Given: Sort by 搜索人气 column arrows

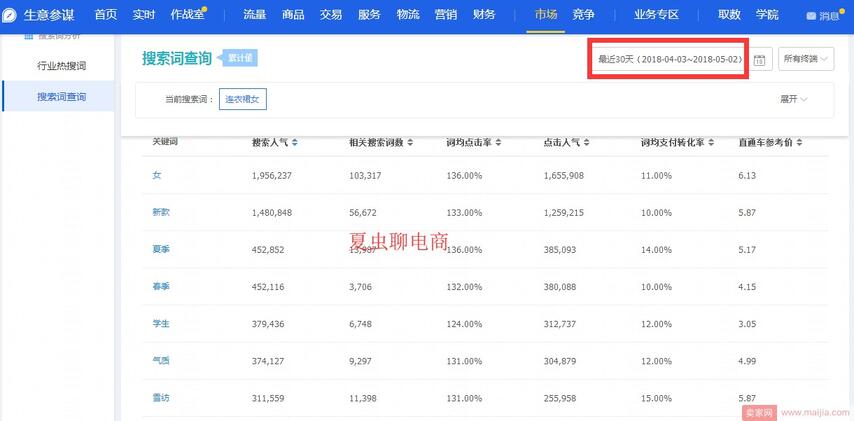Looking at the screenshot, I should tap(294, 142).
